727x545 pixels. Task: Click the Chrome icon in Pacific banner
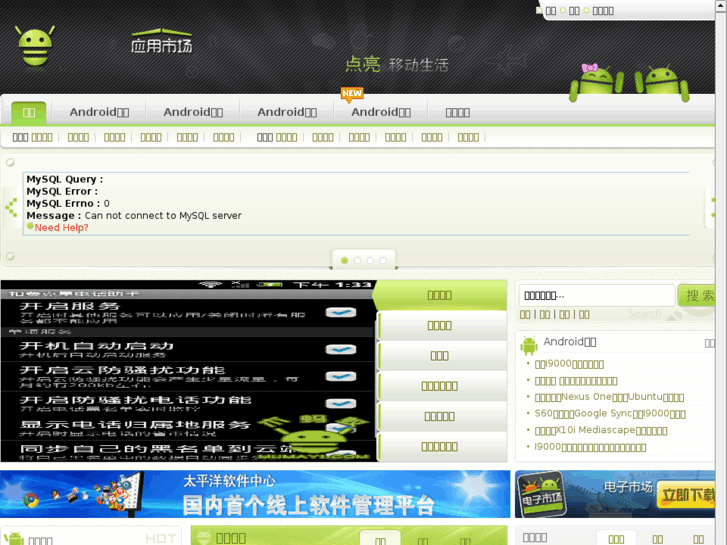point(31,500)
